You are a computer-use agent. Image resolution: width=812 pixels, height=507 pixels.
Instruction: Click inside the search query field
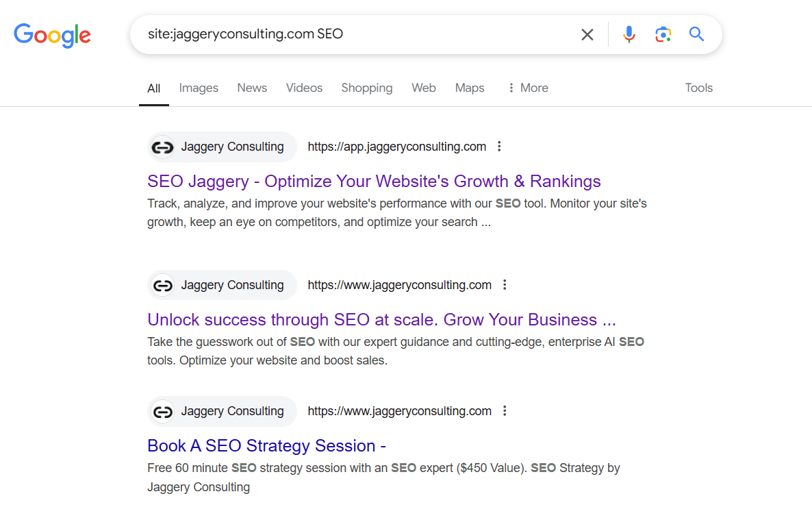[342, 34]
